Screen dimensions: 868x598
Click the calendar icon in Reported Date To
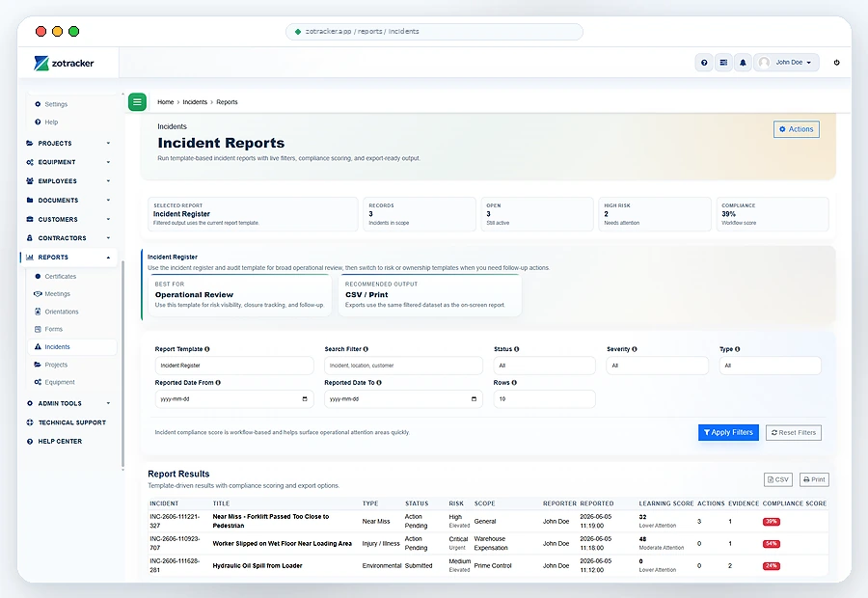[x=474, y=398]
